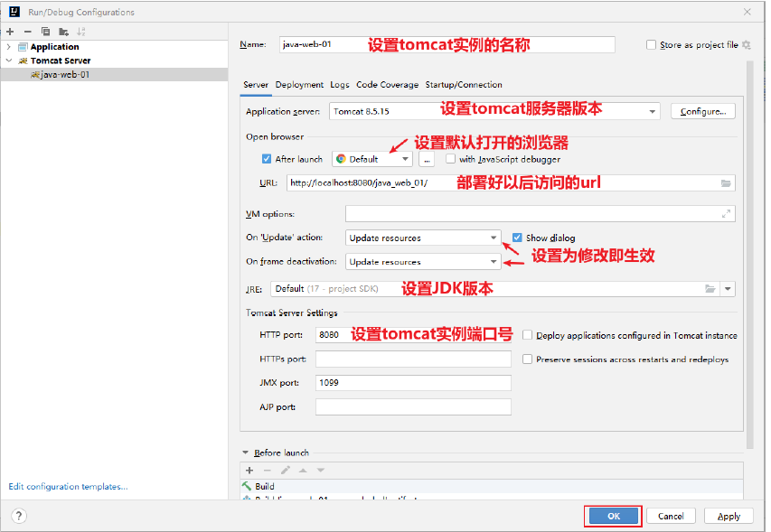Click the save-to-folder icon in the configurations toolbar
The height and width of the screenshot is (532, 771).
coord(63,32)
